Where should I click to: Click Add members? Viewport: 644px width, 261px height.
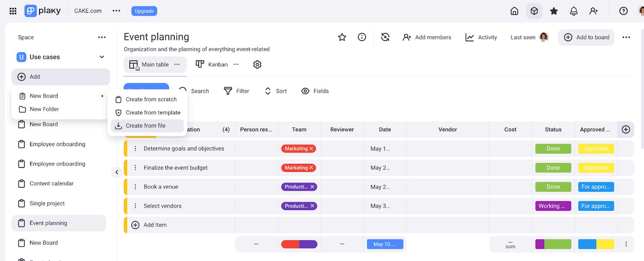click(x=427, y=37)
